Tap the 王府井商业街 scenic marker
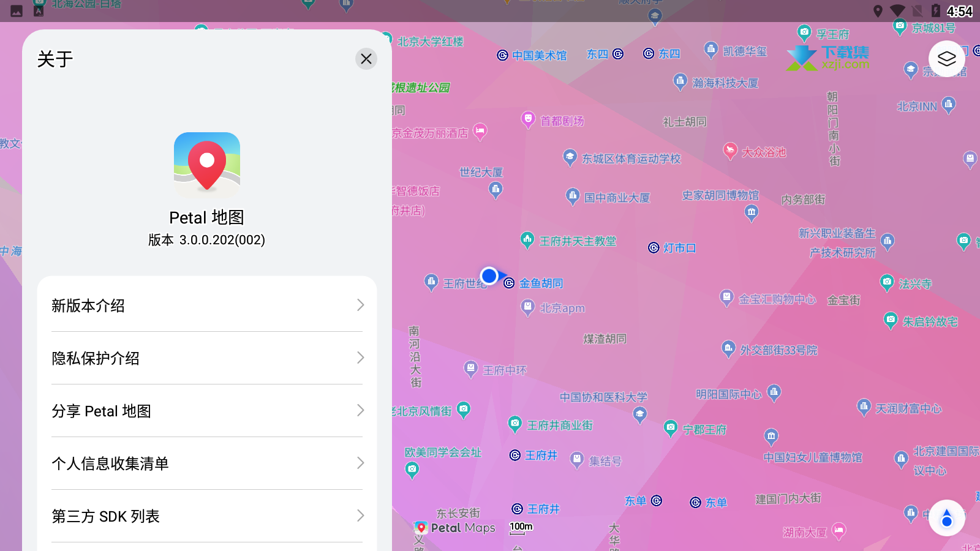 coord(515,424)
